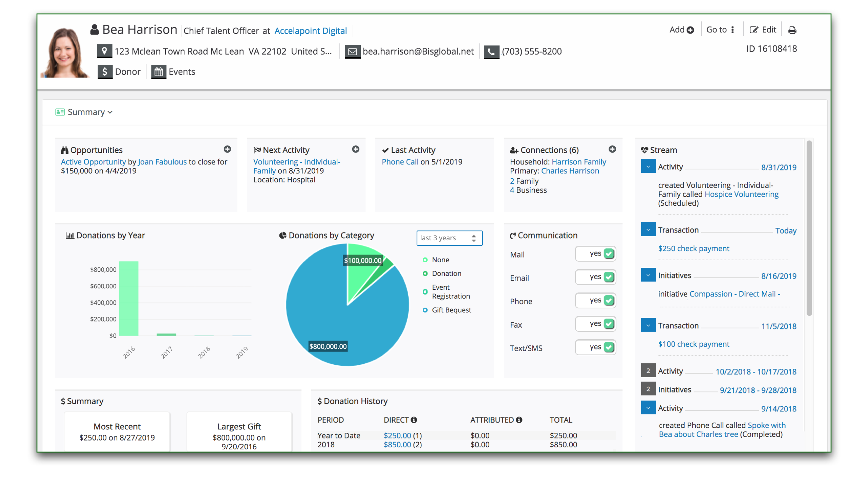This screenshot has height=486, width=868.
Task: Click the phone icon beside (703) 555-8200
Action: tap(491, 52)
